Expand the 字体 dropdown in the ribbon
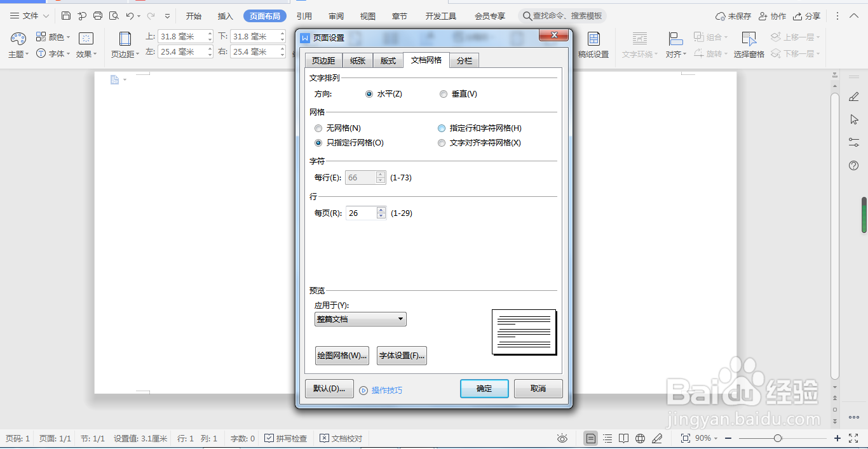868x449 pixels. click(x=67, y=54)
